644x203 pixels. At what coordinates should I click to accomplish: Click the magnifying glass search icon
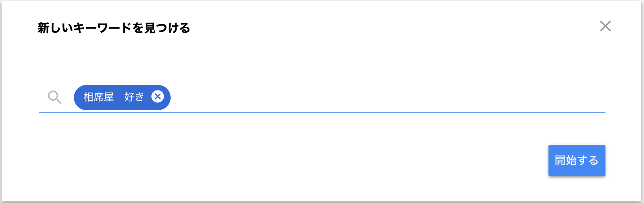tap(55, 97)
